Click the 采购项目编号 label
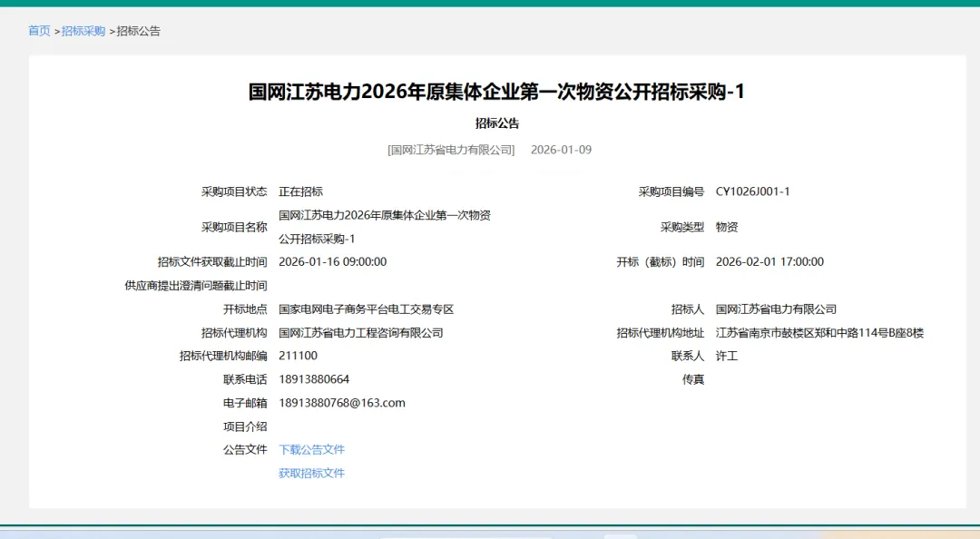Screen dimensions: 980x539 (x=671, y=191)
